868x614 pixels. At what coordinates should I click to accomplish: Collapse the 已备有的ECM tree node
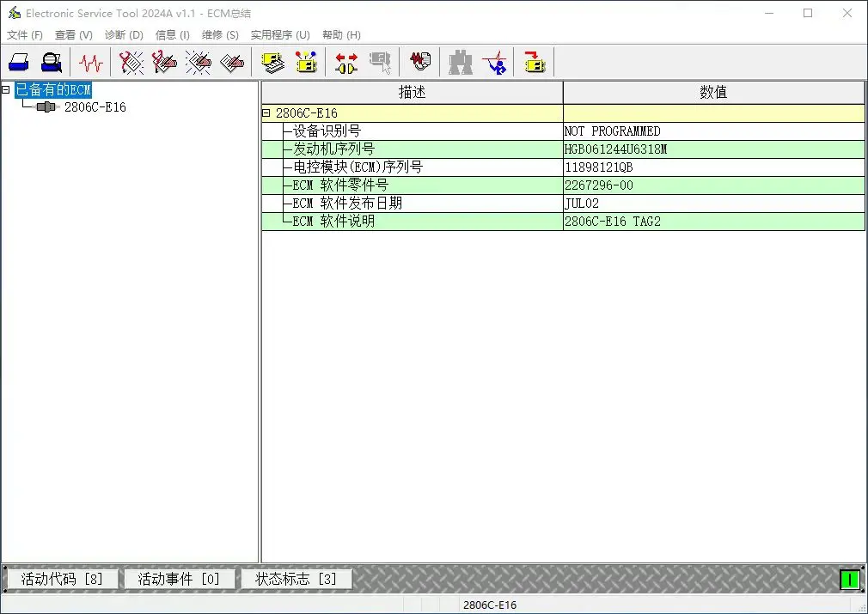[x=6, y=89]
